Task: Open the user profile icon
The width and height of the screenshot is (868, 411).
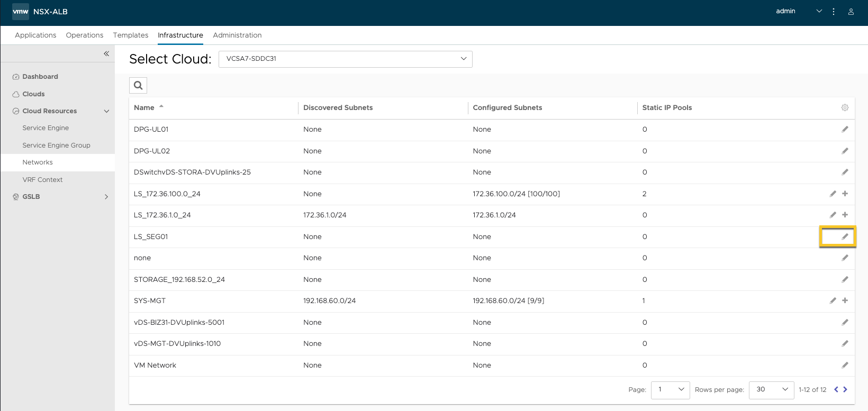Action: click(x=851, y=12)
